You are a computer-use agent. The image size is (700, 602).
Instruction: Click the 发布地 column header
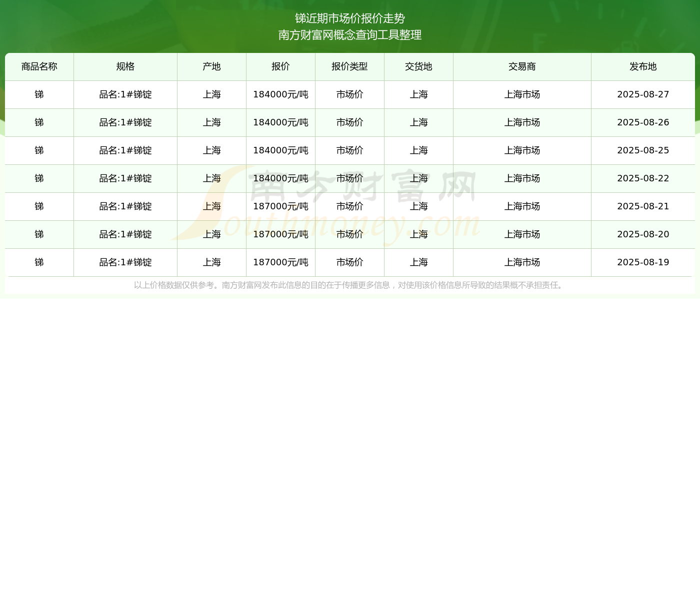[643, 66]
